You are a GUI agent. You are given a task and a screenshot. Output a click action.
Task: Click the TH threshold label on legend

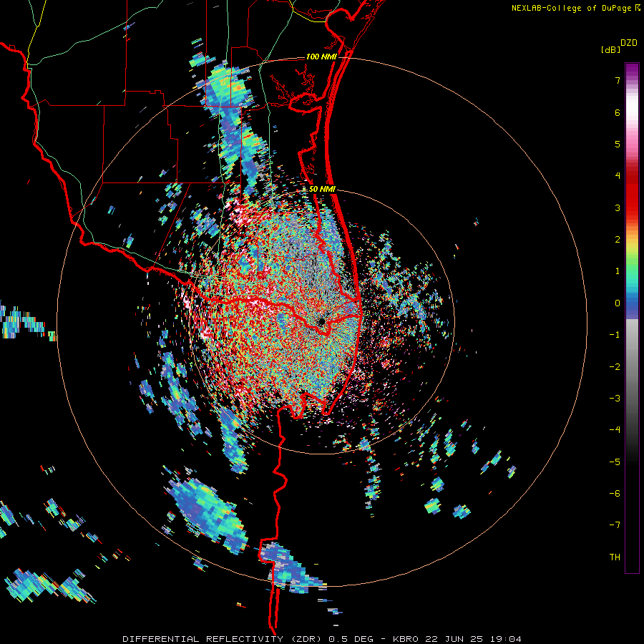pos(615,557)
